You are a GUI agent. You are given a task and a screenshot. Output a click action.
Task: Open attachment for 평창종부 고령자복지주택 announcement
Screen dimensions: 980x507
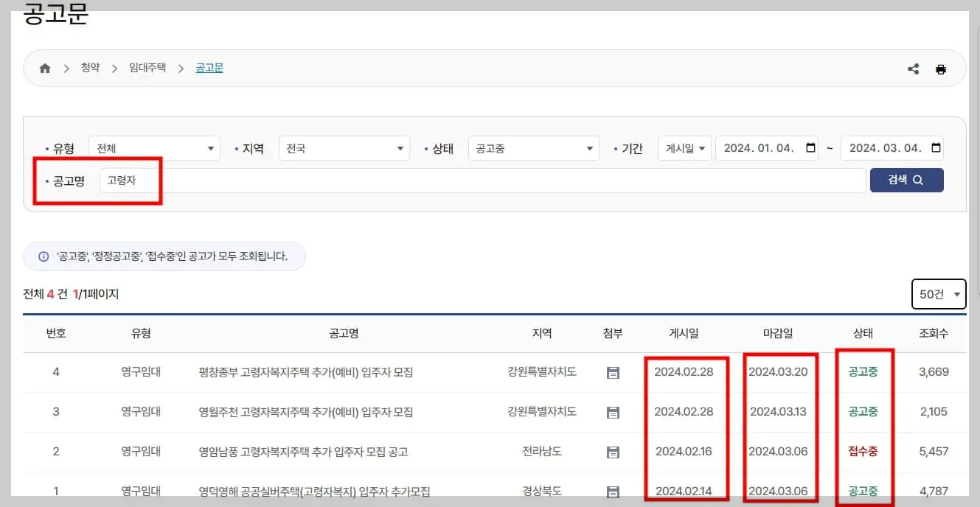613,372
